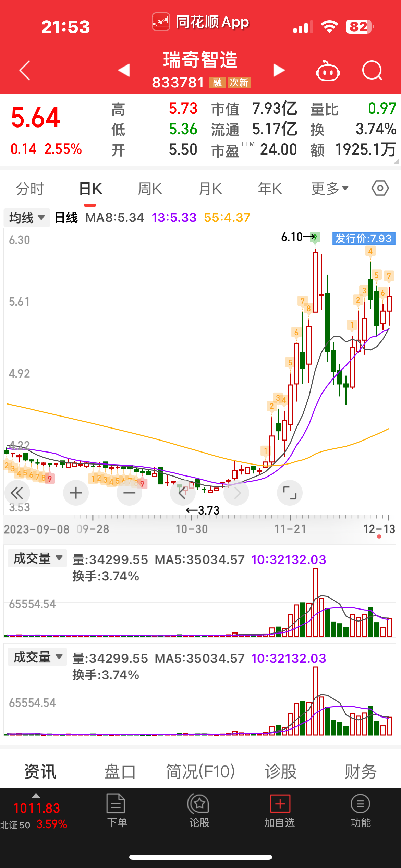Expand chart to fullscreen
This screenshot has width=401, height=868.
290,493
